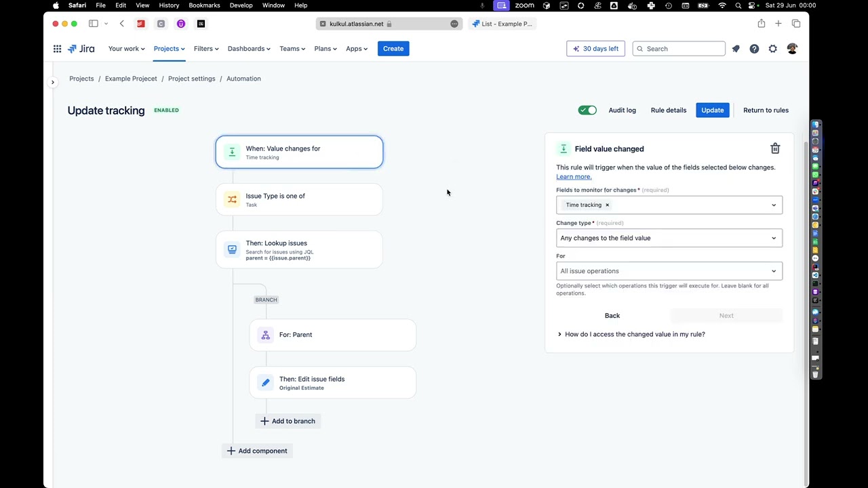Switch to the List - Example P... tab
This screenshot has width=868, height=488.
click(502, 24)
